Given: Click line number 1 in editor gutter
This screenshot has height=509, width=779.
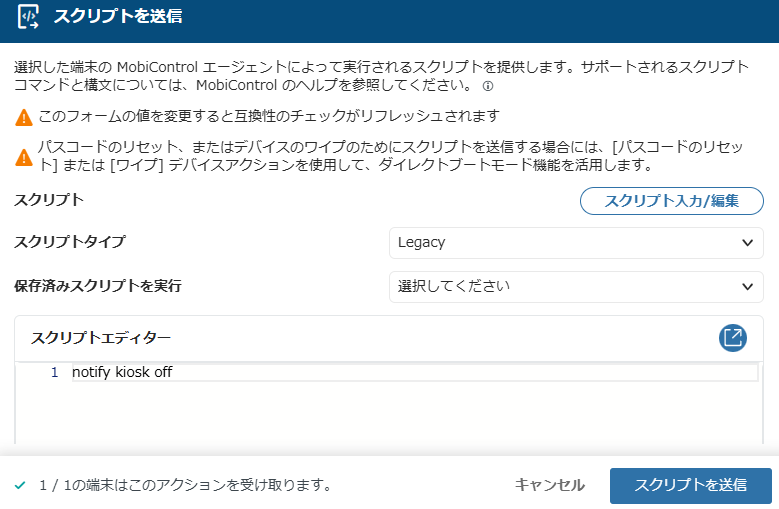Looking at the screenshot, I should (55, 372).
